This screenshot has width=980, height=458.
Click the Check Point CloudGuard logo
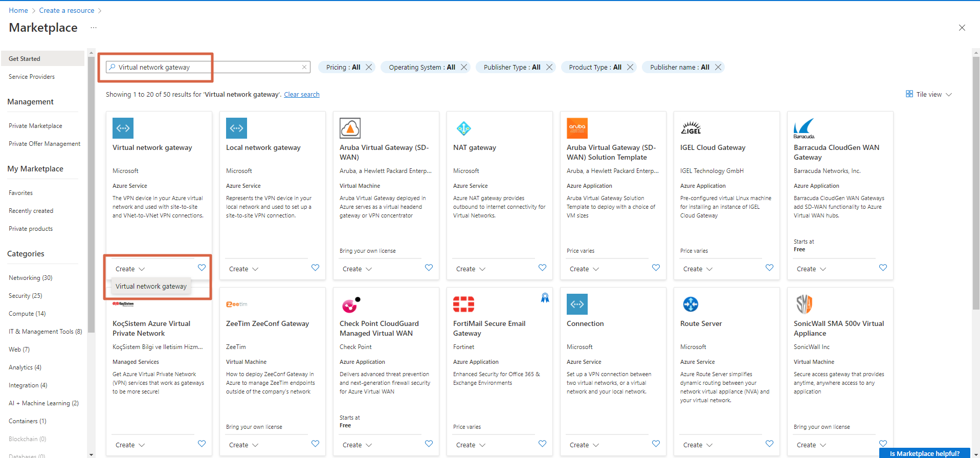tap(351, 304)
